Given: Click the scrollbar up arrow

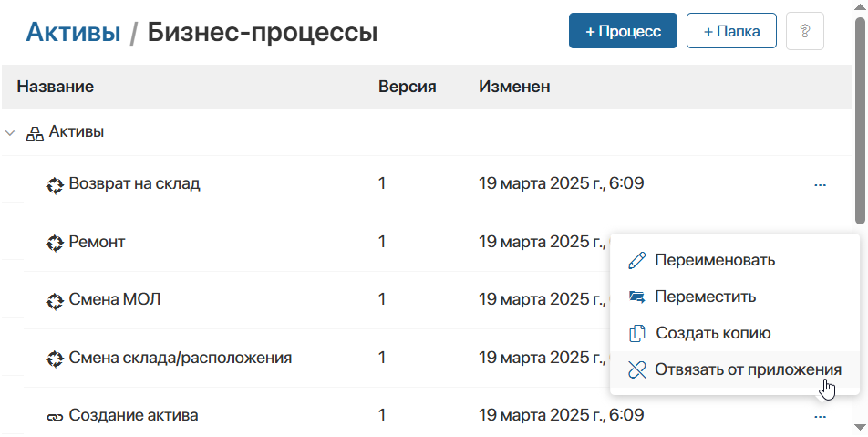Looking at the screenshot, I should (861, 7).
